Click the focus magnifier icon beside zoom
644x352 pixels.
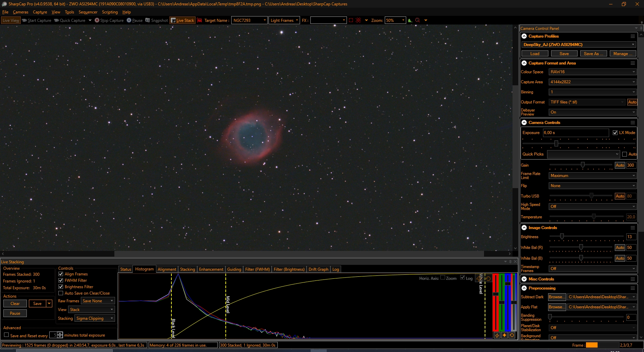pyautogui.click(x=418, y=20)
